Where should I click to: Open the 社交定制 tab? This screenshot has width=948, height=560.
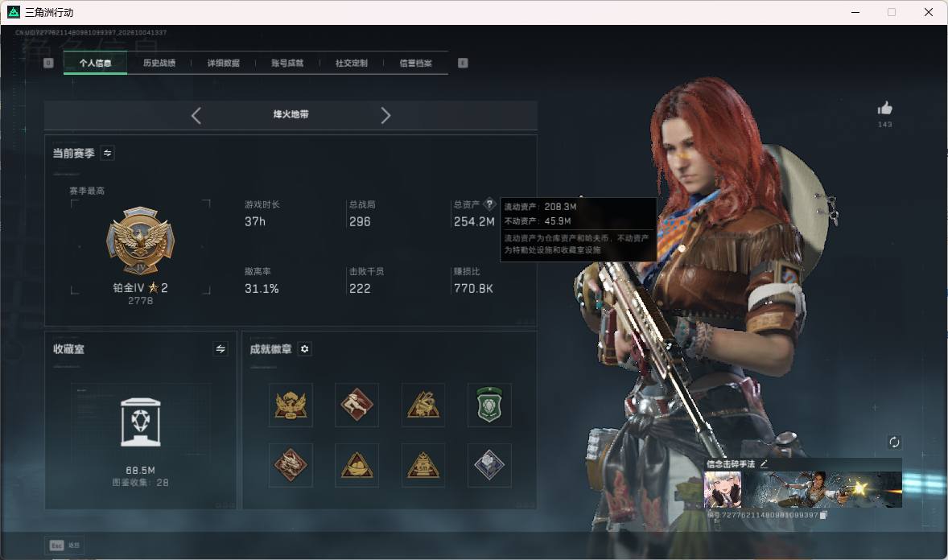point(351,63)
